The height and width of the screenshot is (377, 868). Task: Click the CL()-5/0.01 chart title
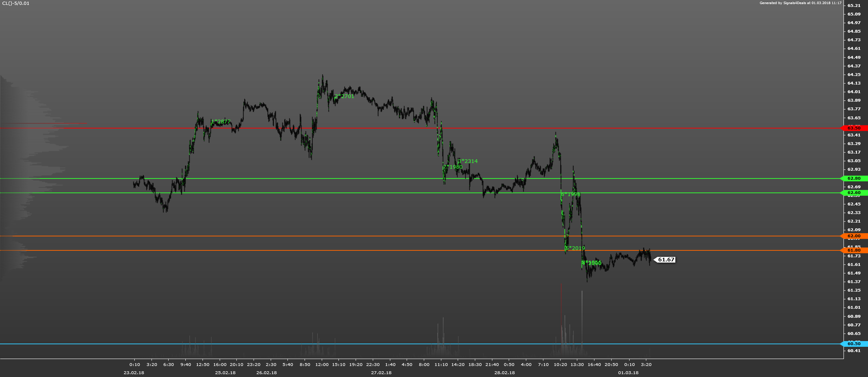click(x=16, y=3)
